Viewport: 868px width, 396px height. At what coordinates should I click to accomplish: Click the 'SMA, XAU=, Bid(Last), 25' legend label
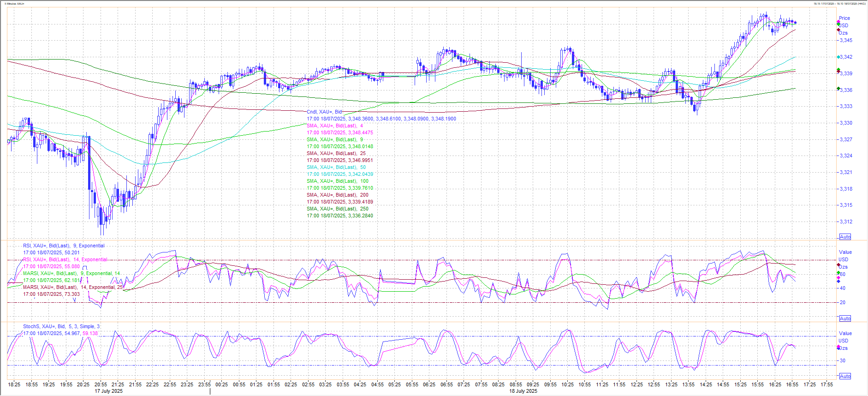click(336, 153)
